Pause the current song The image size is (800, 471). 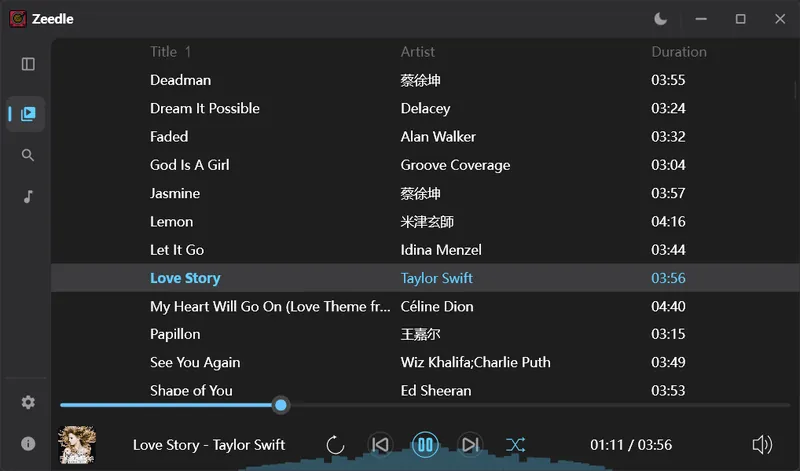[425, 445]
